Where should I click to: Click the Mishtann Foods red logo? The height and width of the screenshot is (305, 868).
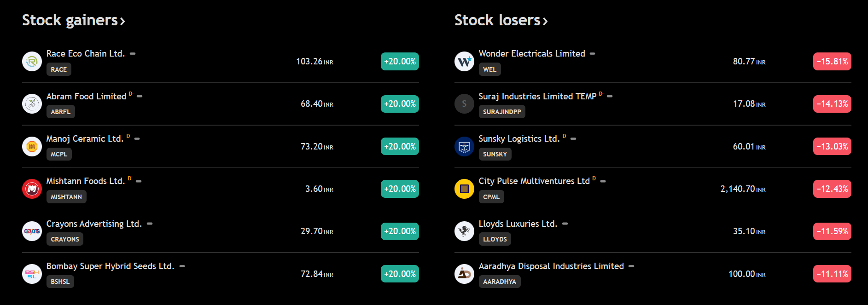32,189
